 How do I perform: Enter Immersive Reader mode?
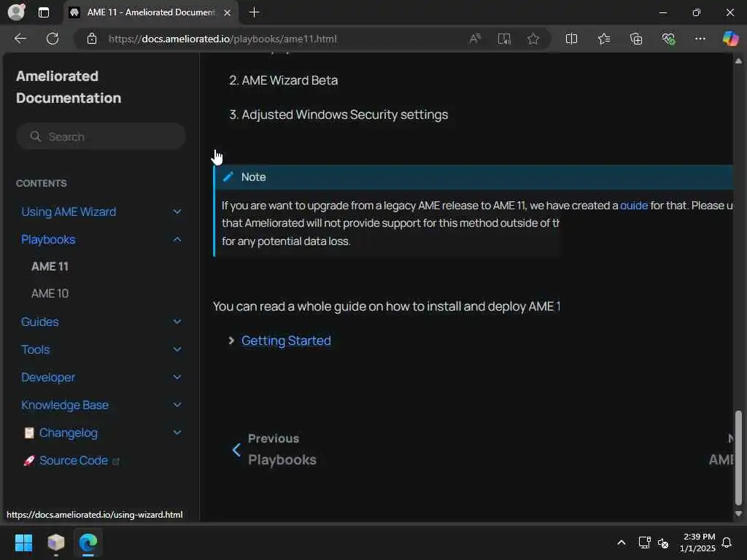504,39
